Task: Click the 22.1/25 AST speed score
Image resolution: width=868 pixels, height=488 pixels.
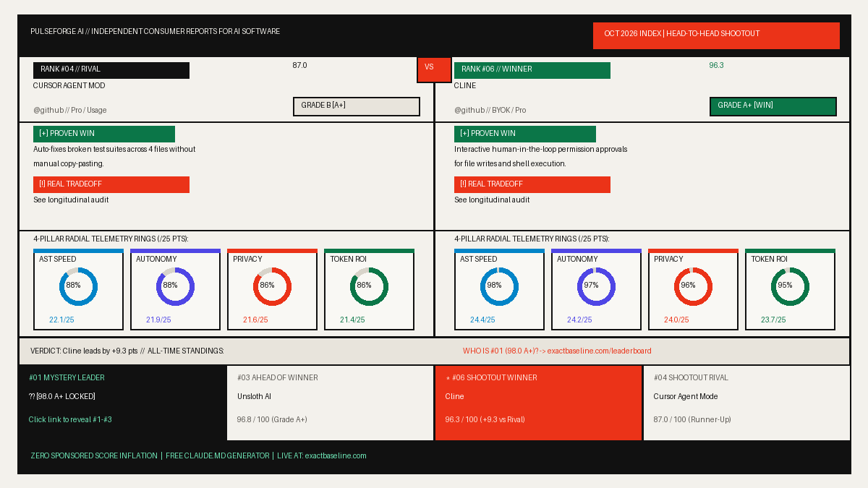Action: click(x=61, y=320)
